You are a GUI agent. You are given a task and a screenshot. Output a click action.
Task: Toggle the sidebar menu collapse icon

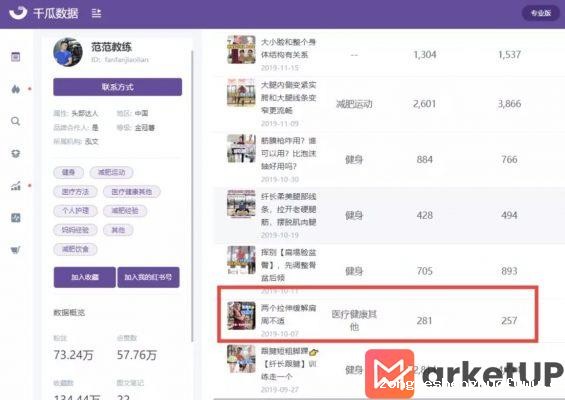tap(96, 14)
